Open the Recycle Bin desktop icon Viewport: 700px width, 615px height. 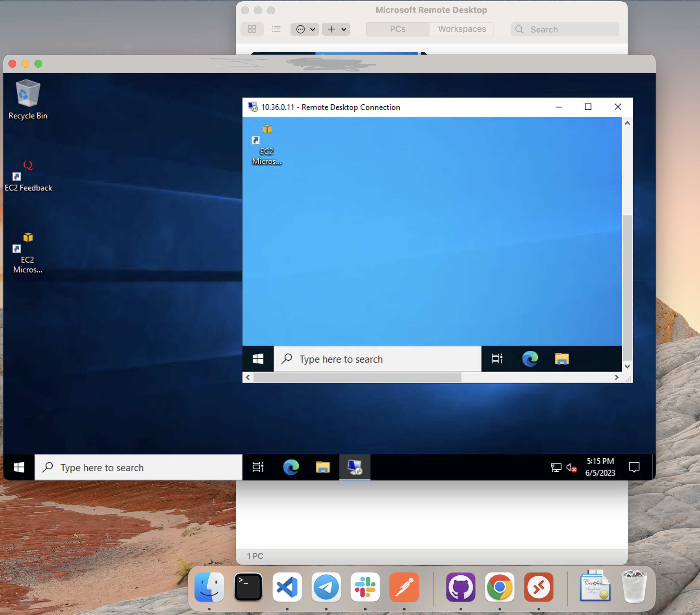click(x=28, y=99)
